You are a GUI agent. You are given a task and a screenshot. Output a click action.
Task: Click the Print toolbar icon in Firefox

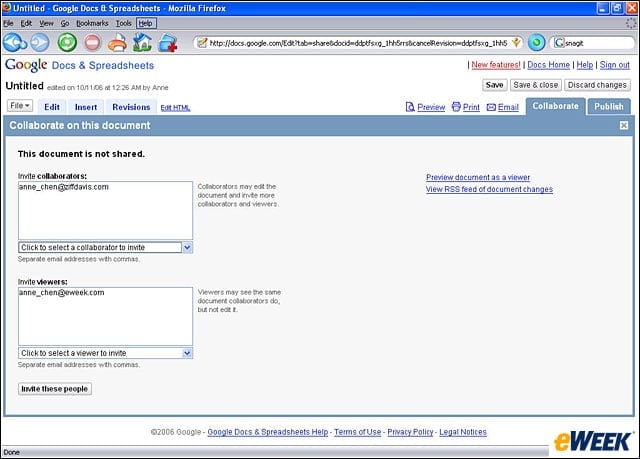(118, 42)
